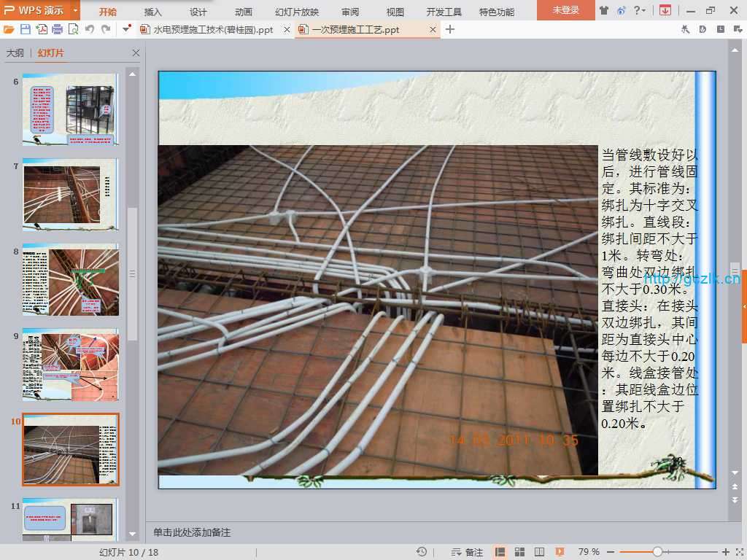Click the Save icon in quick toolbar
Viewport: 747px width, 560px height.
tap(26, 29)
